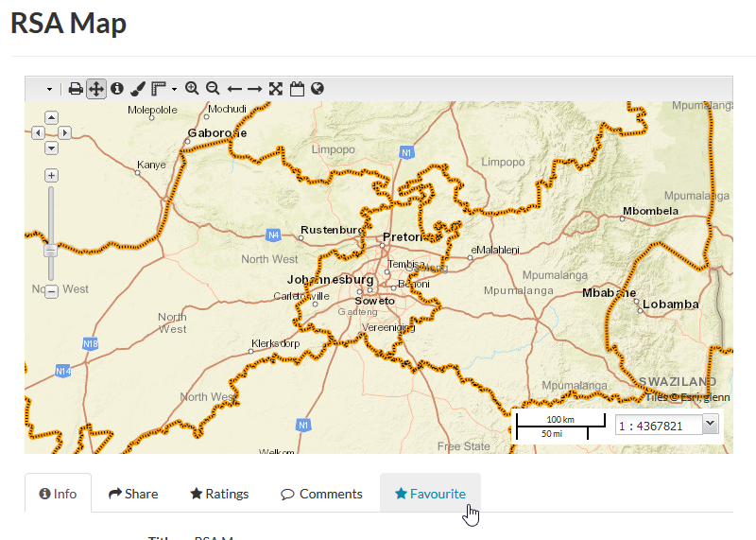The image size is (756, 540).
Task: Click the zoom in magnifier icon
Action: pyautogui.click(x=192, y=88)
